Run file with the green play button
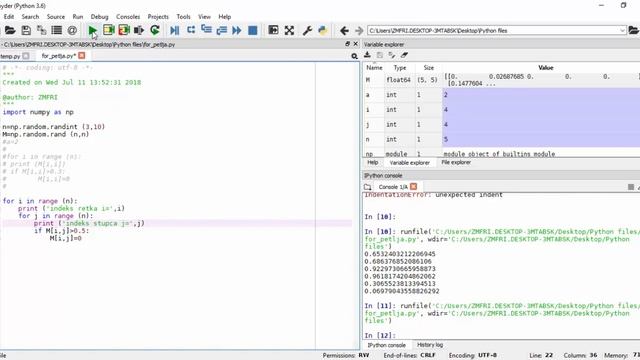Viewport: 640px width, 360px height. pos(93,30)
